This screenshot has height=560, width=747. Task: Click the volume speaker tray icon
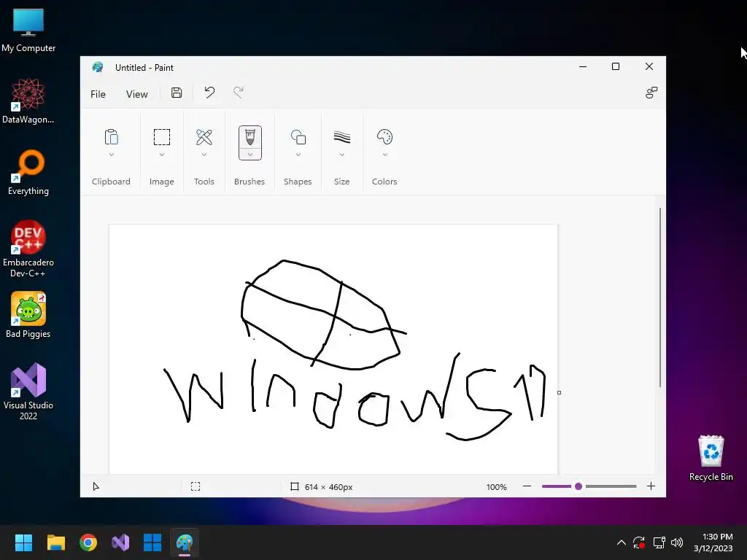click(676, 542)
